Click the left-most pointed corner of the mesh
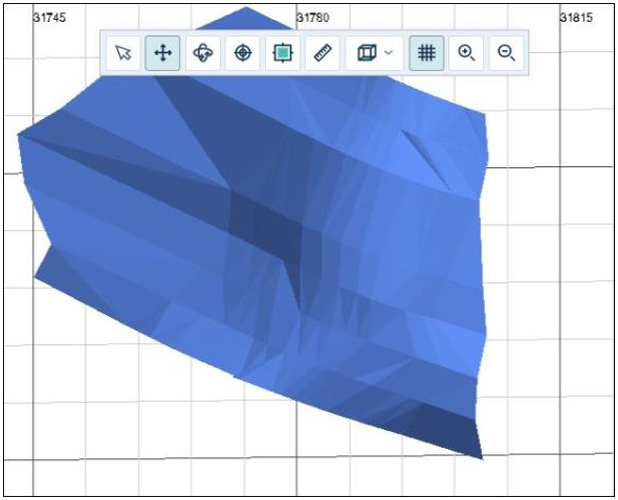The height and width of the screenshot is (500, 618). (21, 136)
